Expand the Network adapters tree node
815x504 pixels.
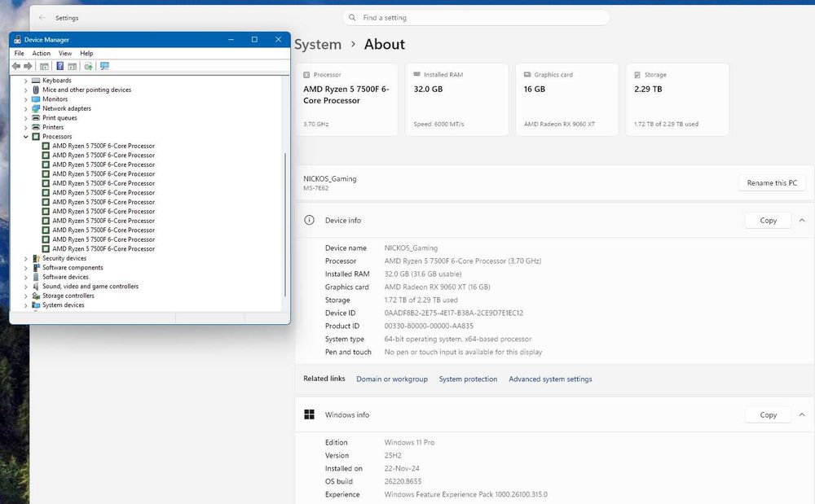pyautogui.click(x=25, y=108)
